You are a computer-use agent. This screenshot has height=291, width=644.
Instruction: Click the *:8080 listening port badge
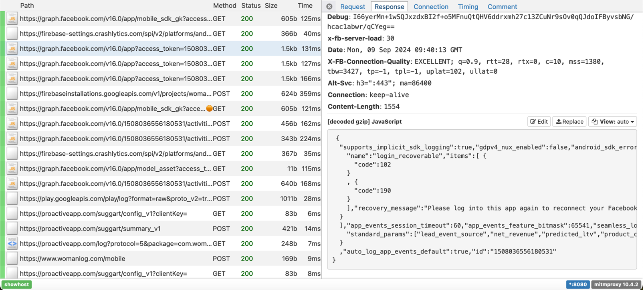(577, 285)
